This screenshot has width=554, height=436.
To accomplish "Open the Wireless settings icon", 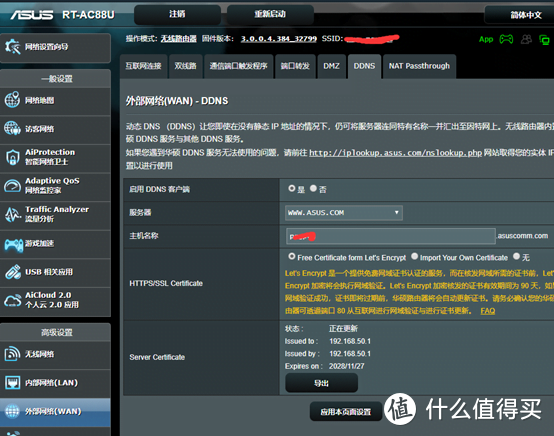I will (12, 354).
